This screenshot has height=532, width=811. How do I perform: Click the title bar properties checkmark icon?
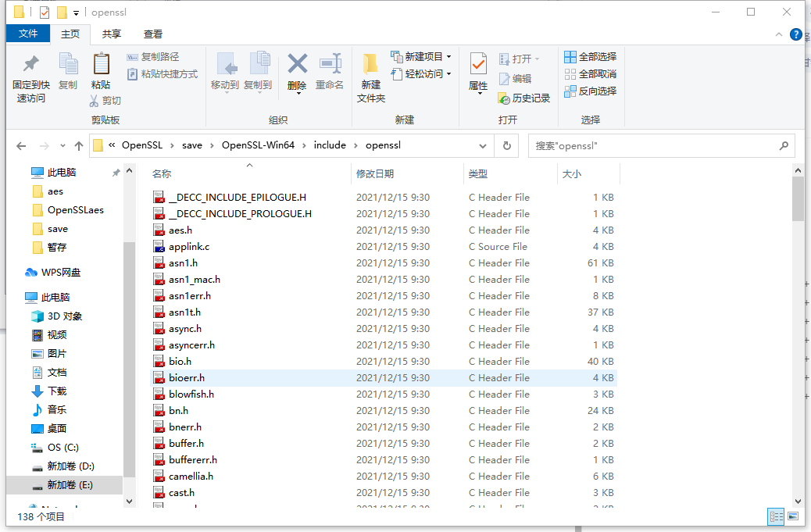pyautogui.click(x=45, y=12)
